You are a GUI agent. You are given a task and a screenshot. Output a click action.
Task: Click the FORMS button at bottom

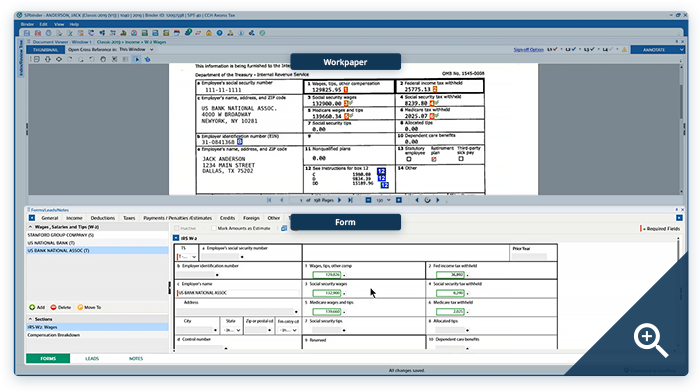(x=48, y=359)
